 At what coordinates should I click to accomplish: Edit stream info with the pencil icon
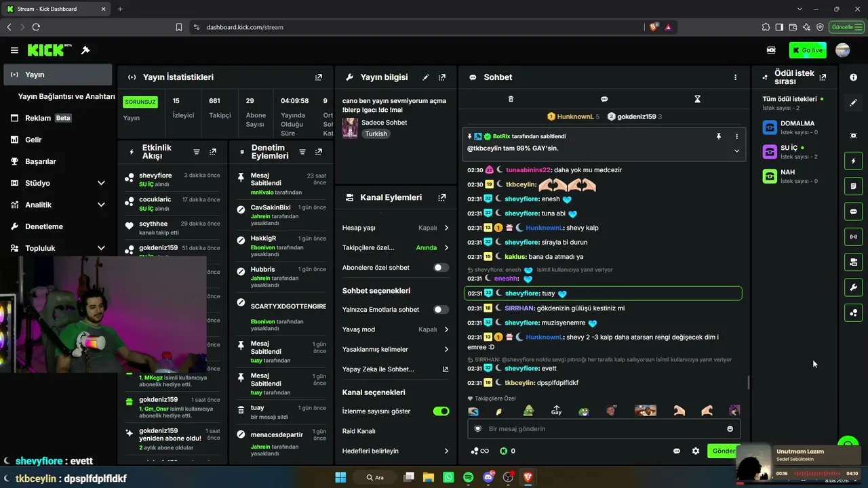(426, 77)
